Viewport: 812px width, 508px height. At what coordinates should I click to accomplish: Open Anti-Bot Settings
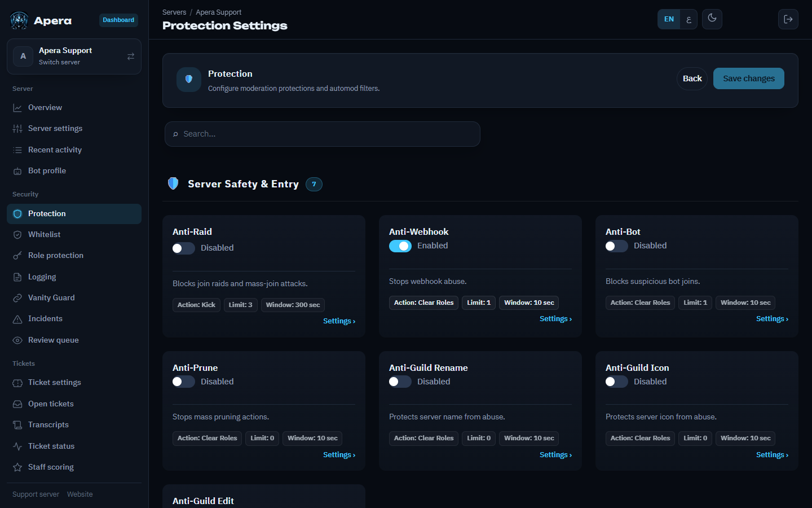pyautogui.click(x=772, y=319)
